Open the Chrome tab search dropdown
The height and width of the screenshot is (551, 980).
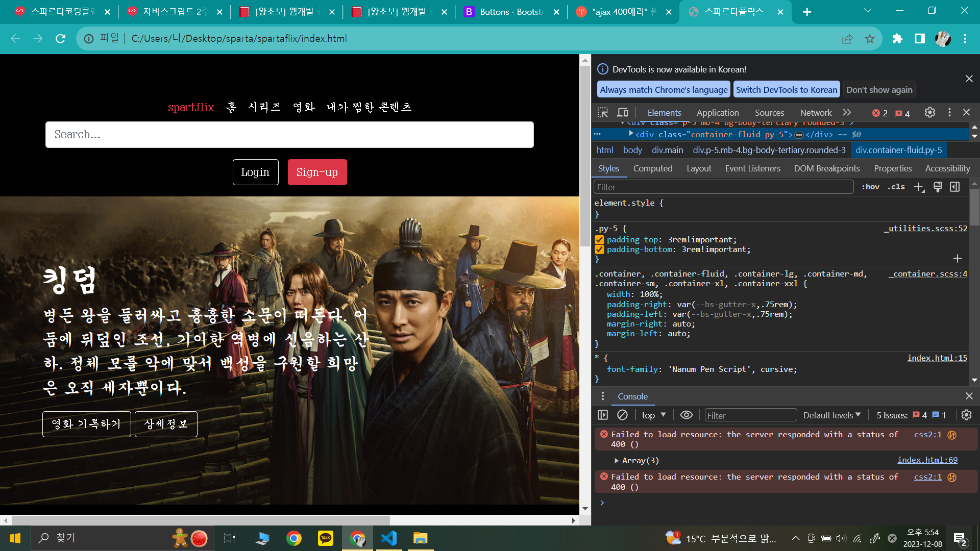click(867, 11)
